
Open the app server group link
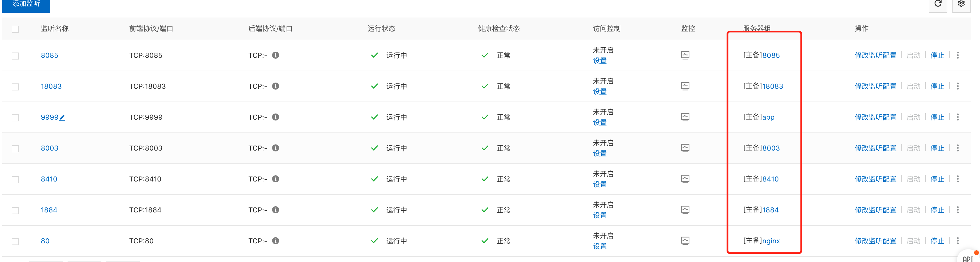click(768, 117)
